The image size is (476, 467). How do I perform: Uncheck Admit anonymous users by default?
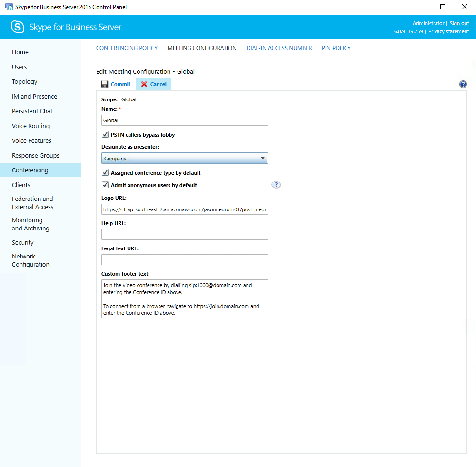[x=105, y=185]
